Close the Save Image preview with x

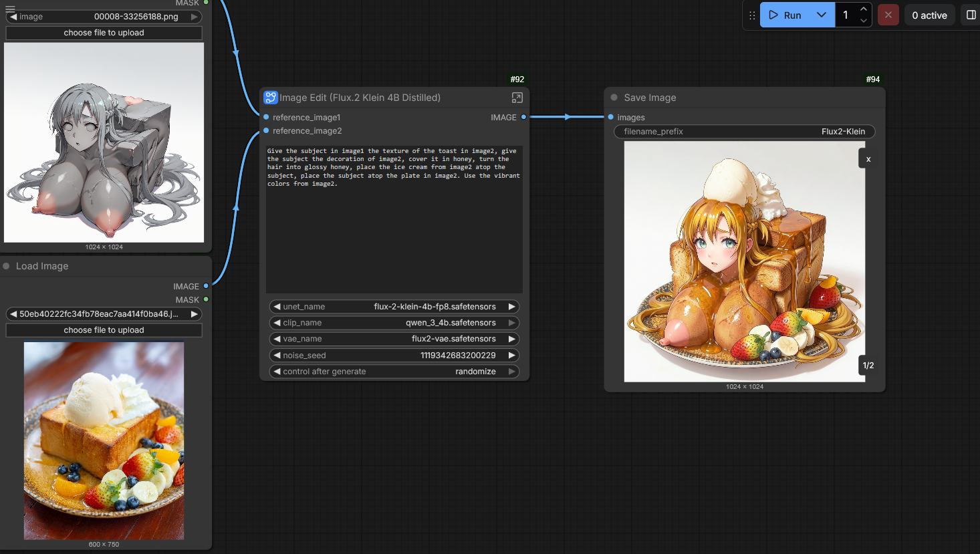(x=868, y=159)
